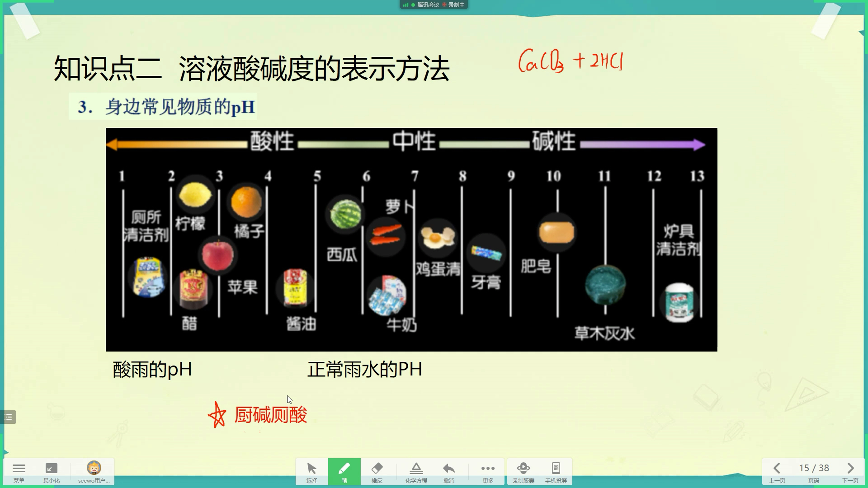The image size is (868, 488).
Task: Expand the left sidebar list panel
Action: pyautogui.click(x=8, y=417)
